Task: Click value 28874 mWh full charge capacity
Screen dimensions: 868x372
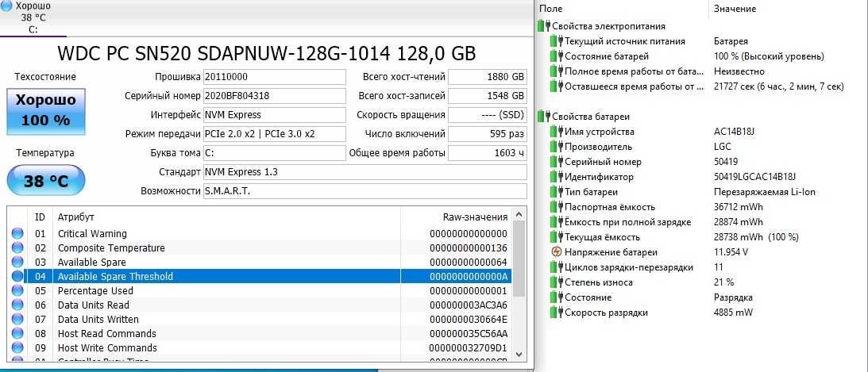Action: tap(738, 222)
